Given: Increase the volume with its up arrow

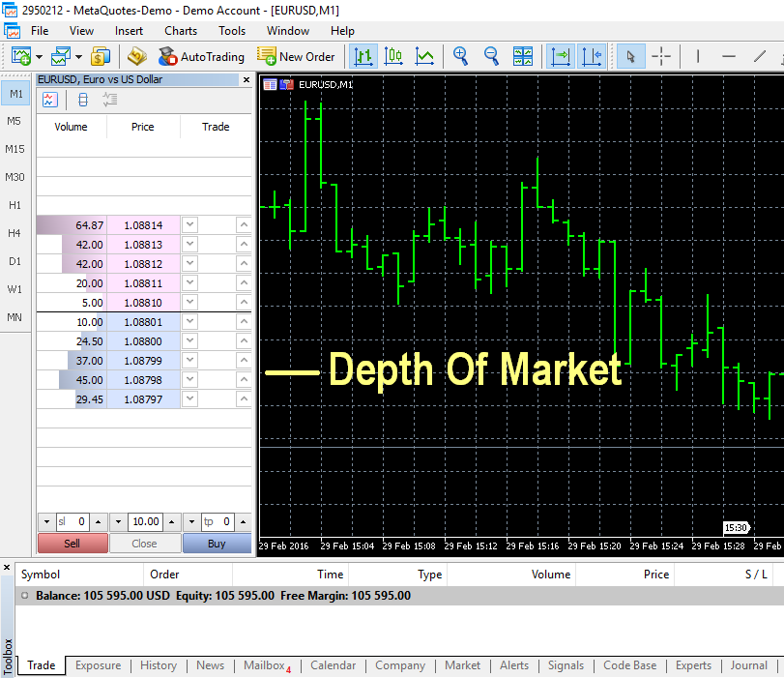Looking at the screenshot, I should tap(171, 522).
